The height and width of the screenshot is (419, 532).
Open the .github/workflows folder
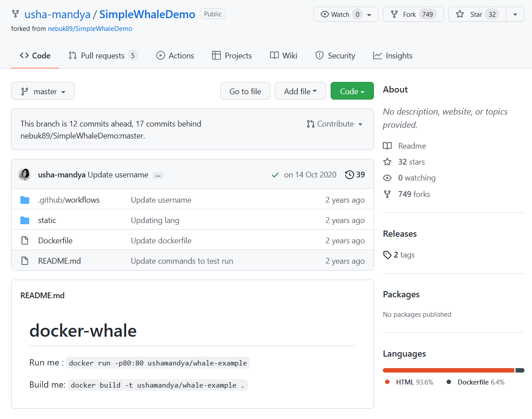point(69,200)
